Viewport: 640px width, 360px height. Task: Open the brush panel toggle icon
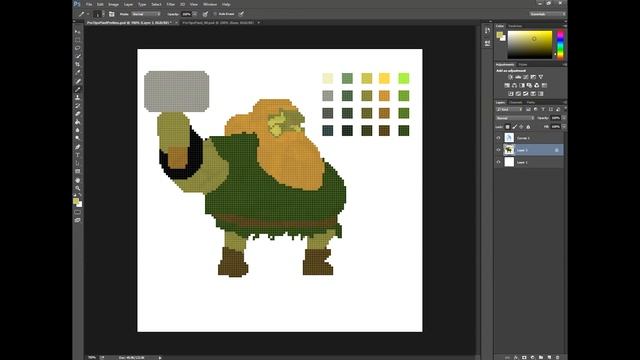pyautogui.click(x=111, y=14)
